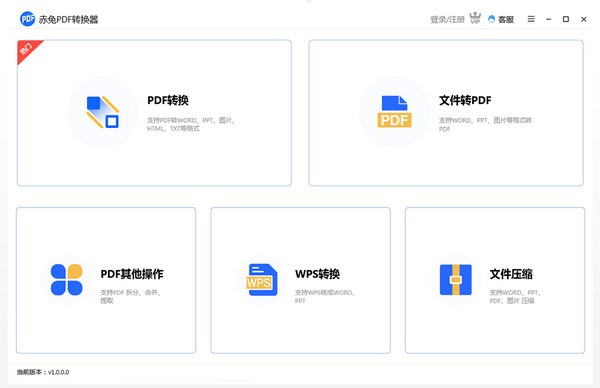The width and height of the screenshot is (600, 388).
Task: Click 登录/注册 to sign in
Action: pyautogui.click(x=447, y=19)
